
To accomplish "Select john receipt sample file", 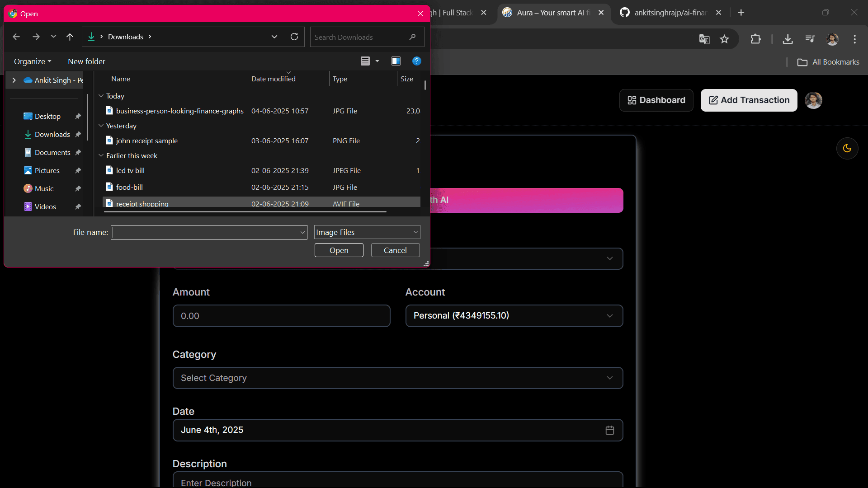I will [262, 141].
